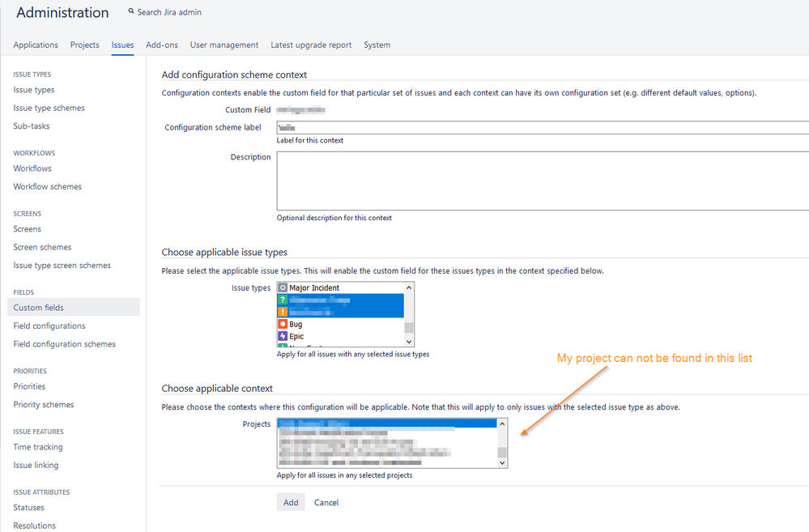Click the Configuration scheme label input
809x532 pixels.
coord(543,127)
